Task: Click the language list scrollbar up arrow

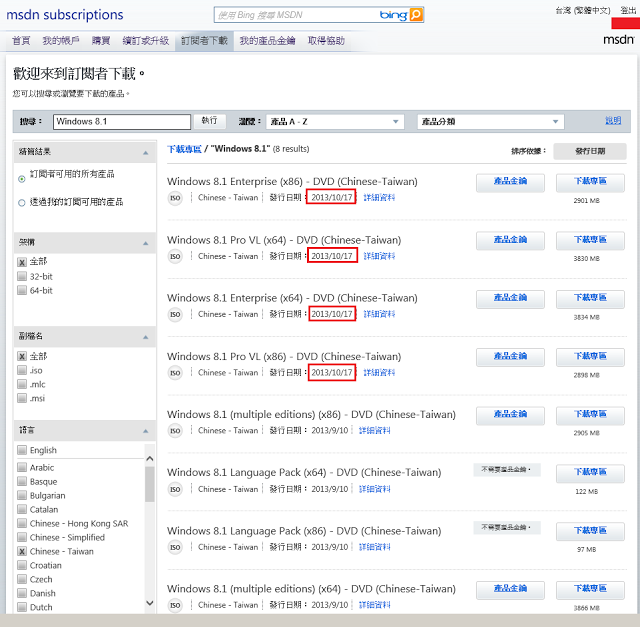Action: click(150, 458)
